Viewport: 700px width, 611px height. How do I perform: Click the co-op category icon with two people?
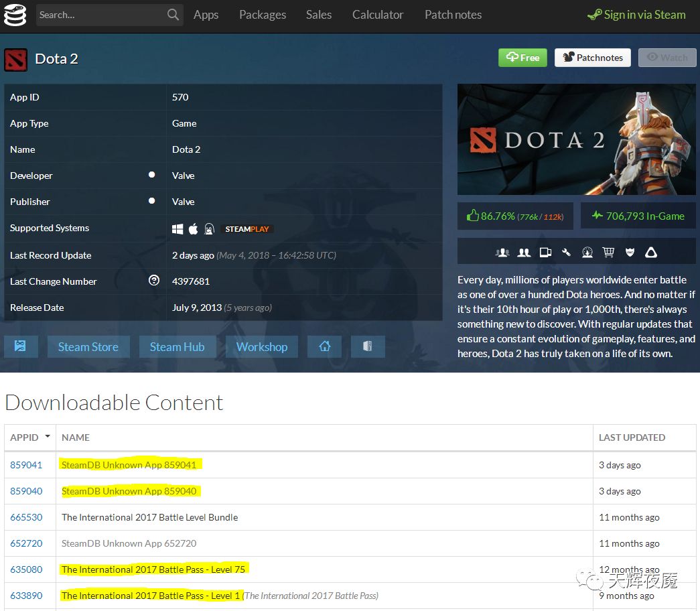(x=524, y=253)
